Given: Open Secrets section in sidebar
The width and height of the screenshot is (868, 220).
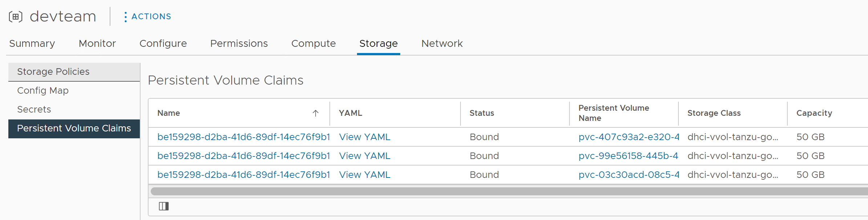Looking at the screenshot, I should pyautogui.click(x=34, y=109).
